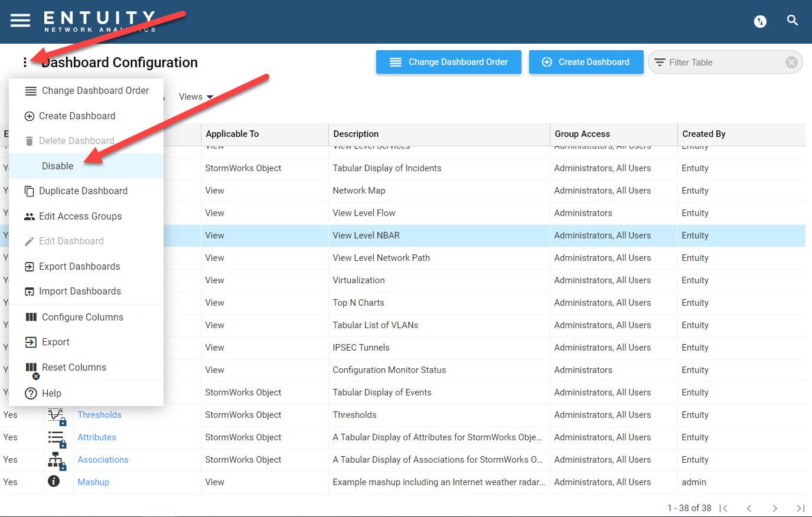This screenshot has height=517, width=812.
Task: Click the admin Created By cell
Action: [741, 482]
